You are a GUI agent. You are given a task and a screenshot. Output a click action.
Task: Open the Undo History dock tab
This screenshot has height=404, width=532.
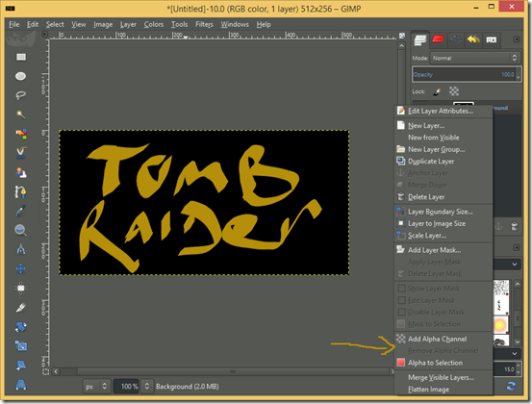coord(473,39)
